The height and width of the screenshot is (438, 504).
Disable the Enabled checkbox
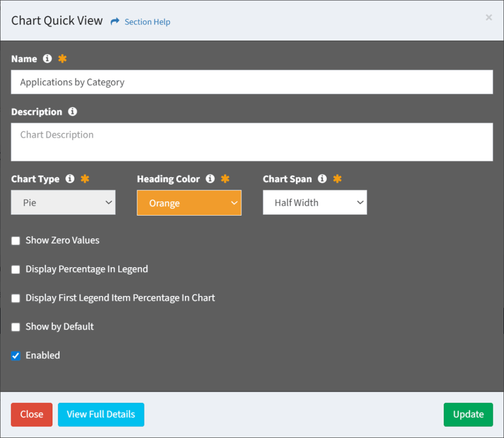pyautogui.click(x=15, y=355)
